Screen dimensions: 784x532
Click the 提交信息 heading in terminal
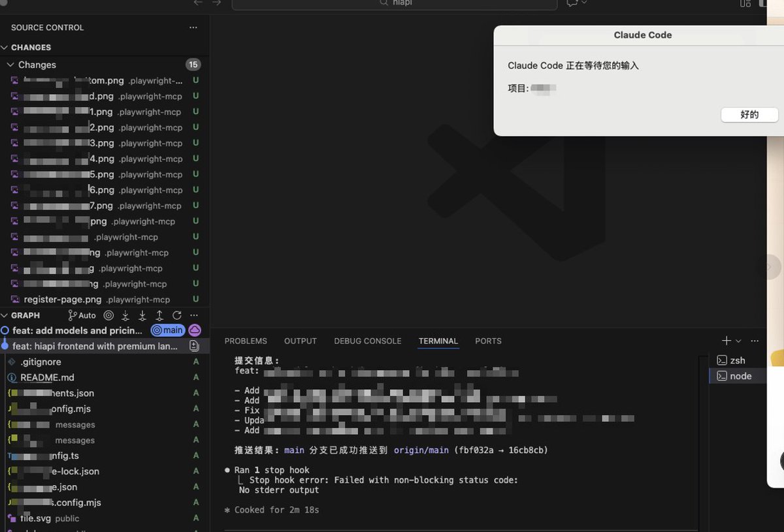click(x=257, y=360)
